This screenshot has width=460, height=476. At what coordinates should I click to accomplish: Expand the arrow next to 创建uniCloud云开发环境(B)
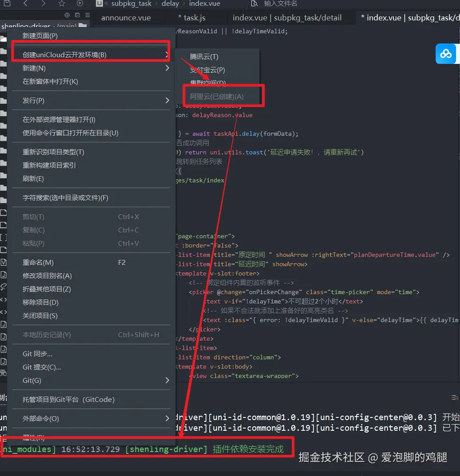click(167, 55)
